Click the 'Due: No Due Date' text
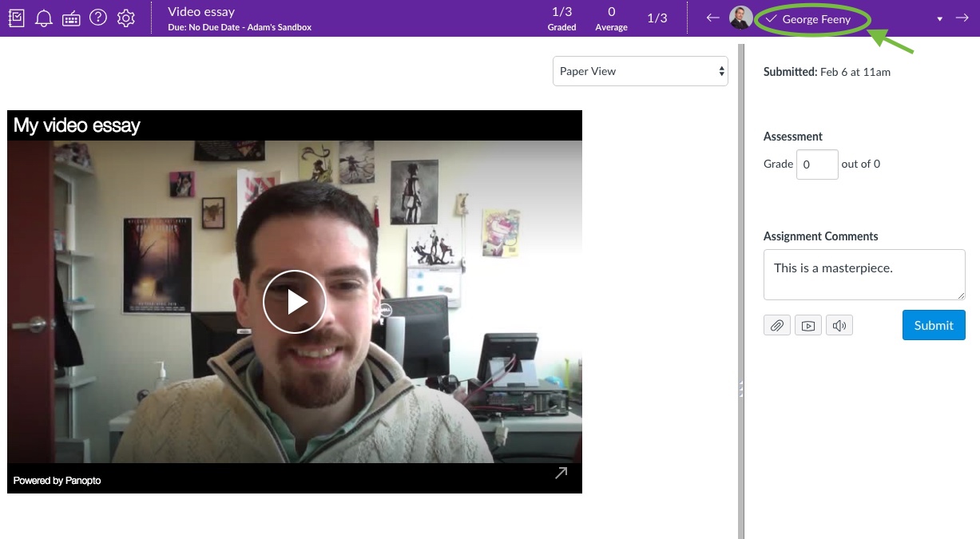Image resolution: width=980 pixels, height=539 pixels. click(240, 28)
